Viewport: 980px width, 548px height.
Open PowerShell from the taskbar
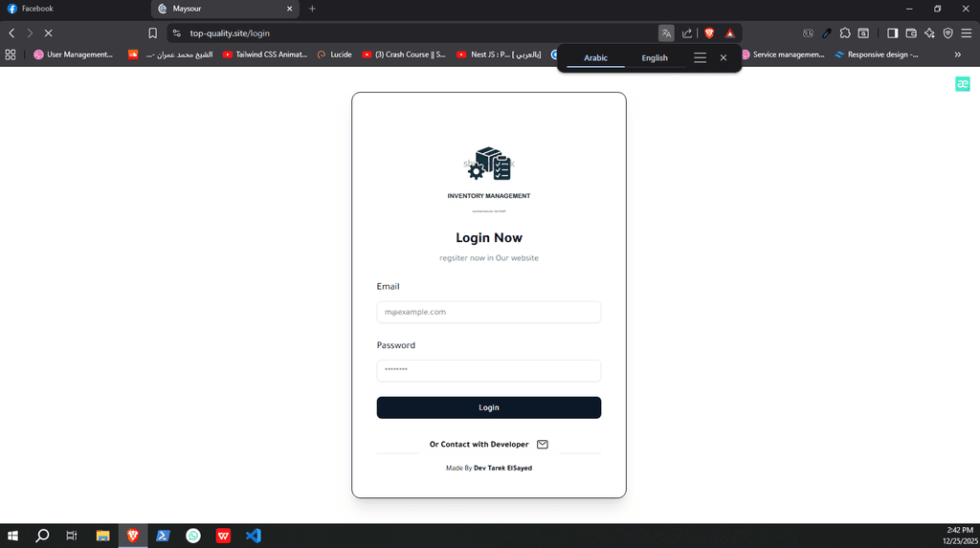163,536
